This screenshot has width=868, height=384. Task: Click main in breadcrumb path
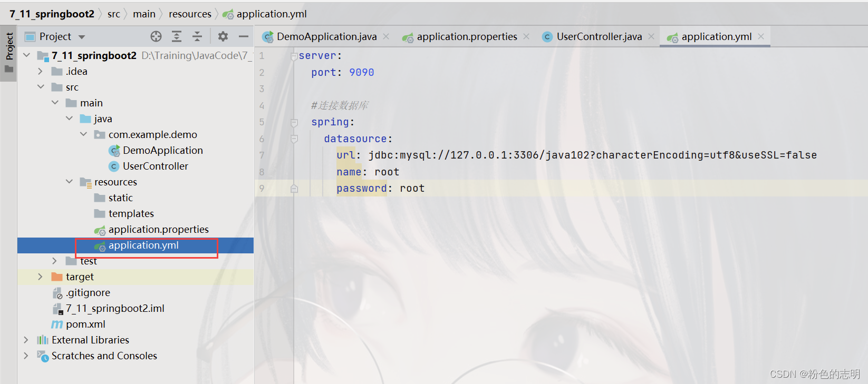pyautogui.click(x=144, y=14)
